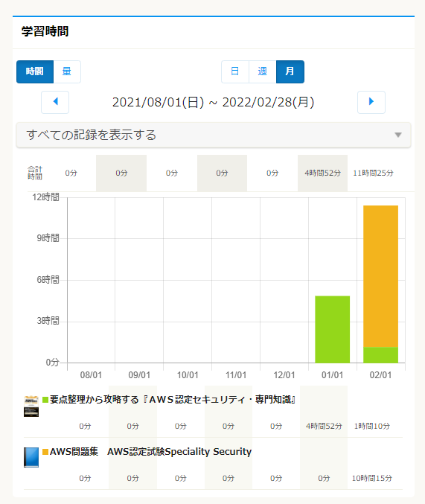The width and height of the screenshot is (425, 504).
Task: Click the 12時間 y-axis label
Action: [x=45, y=197]
